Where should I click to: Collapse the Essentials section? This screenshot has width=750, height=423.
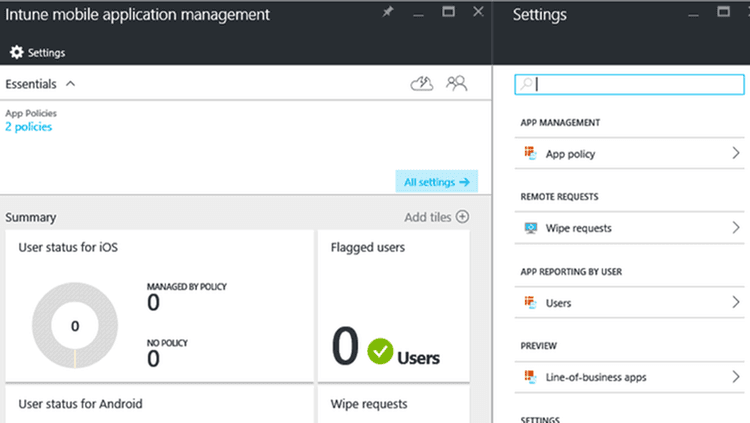pyautogui.click(x=70, y=85)
